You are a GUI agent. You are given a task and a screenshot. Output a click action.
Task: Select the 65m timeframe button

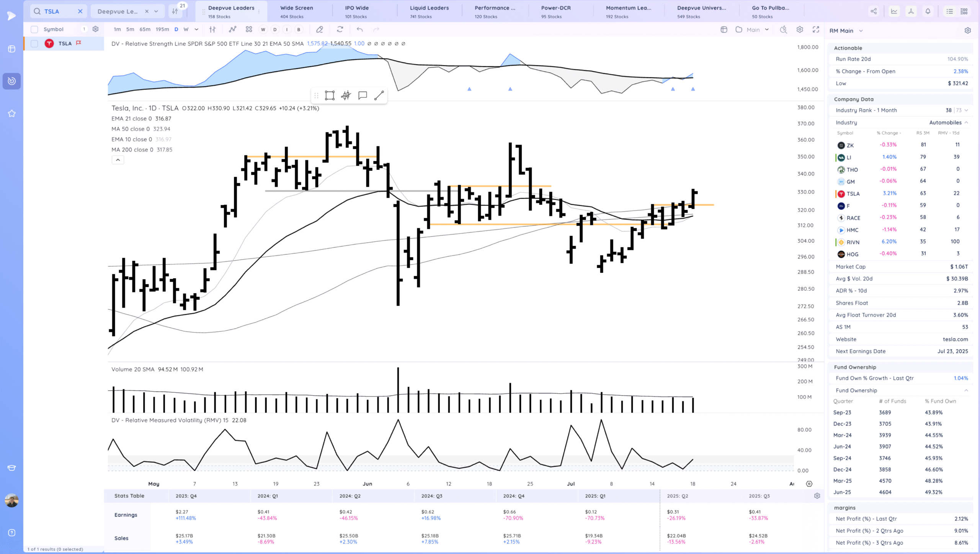coord(145,29)
